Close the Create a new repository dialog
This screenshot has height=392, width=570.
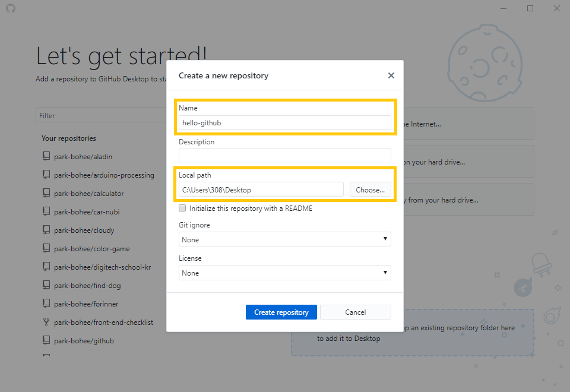[391, 75]
